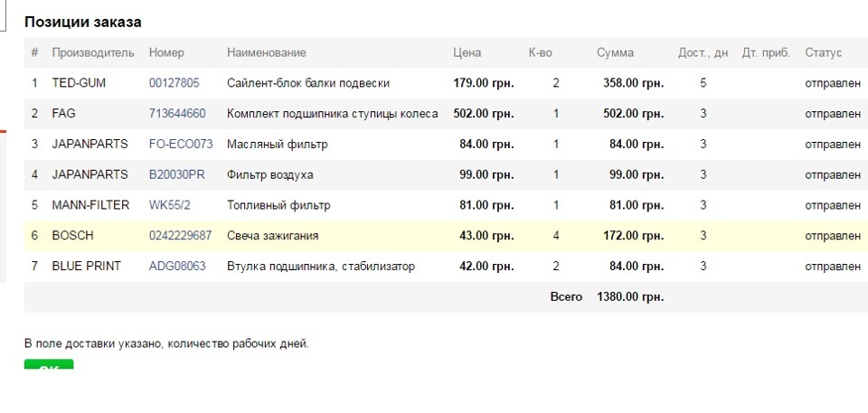Click the Производитель column header
Image resolution: width=868 pixels, height=413 pixels.
[x=93, y=52]
